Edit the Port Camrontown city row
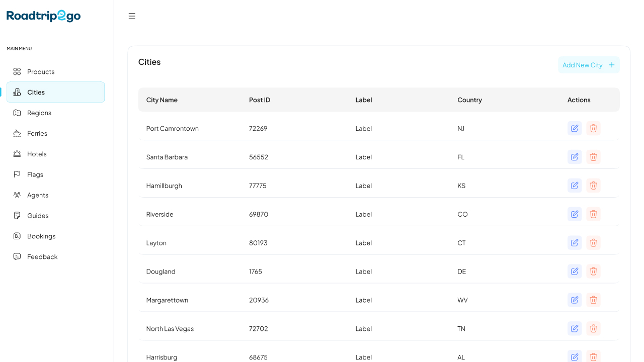Image resolution: width=644 pixels, height=362 pixels. [575, 128]
